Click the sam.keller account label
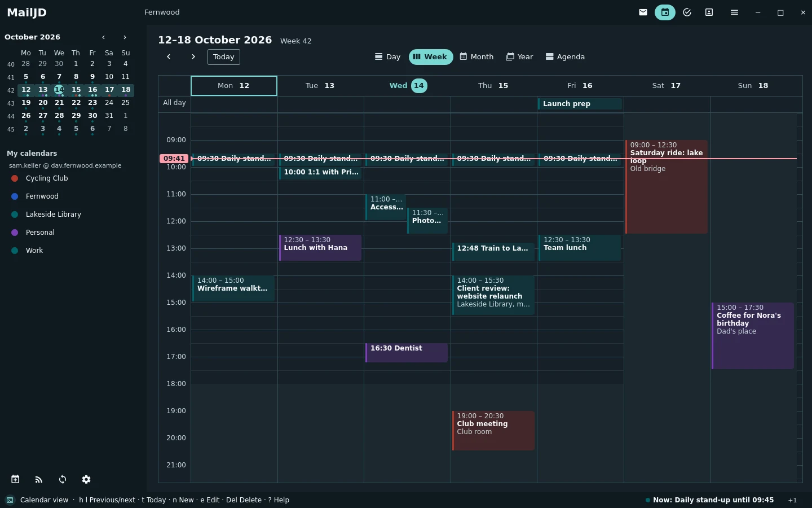Screen dimensions: 812x508 pyautogui.click(x=65, y=166)
